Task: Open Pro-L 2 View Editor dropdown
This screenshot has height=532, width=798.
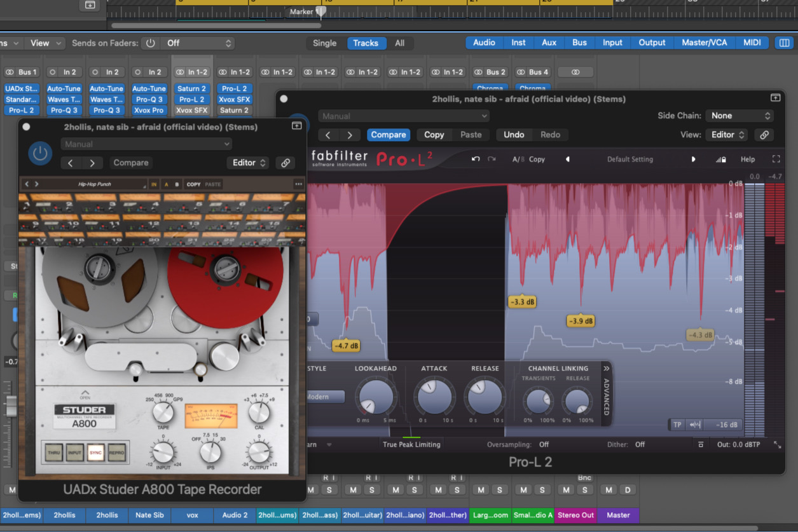Action: [727, 135]
